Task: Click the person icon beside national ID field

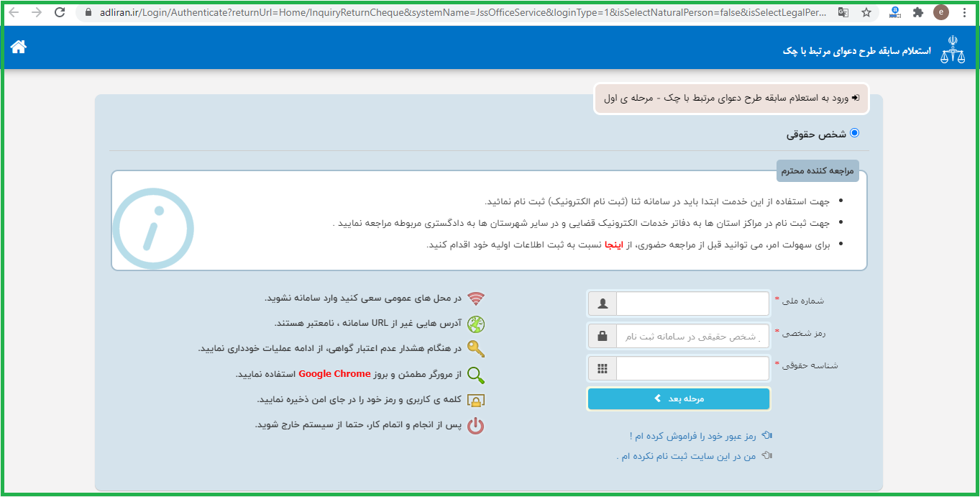Action: 603,304
